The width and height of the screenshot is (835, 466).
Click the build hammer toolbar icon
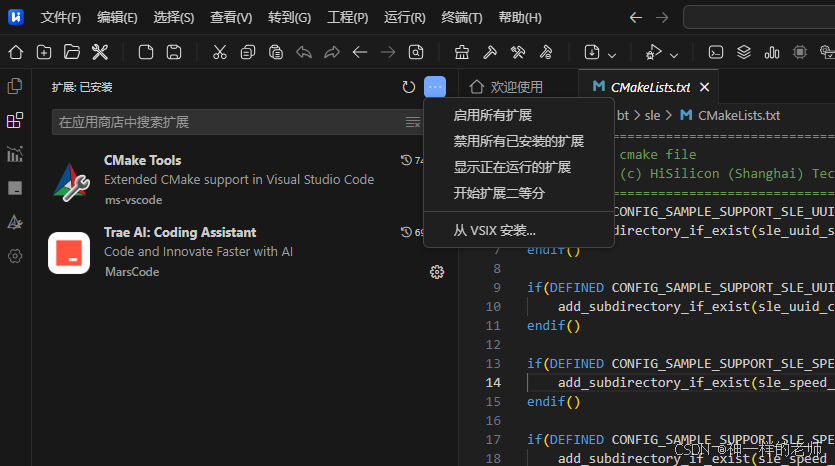490,52
